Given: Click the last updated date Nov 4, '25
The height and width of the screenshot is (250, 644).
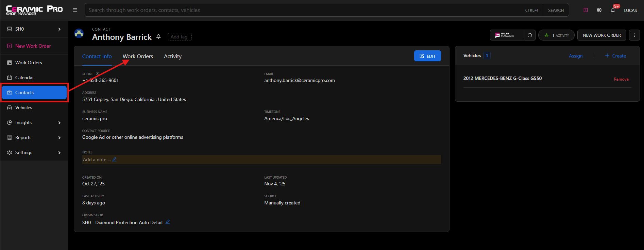Looking at the screenshot, I should tap(275, 184).
